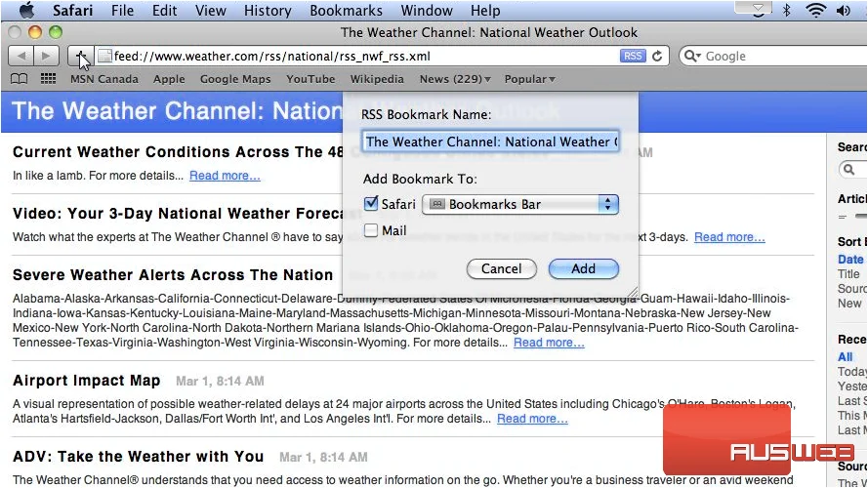The width and height of the screenshot is (868, 488).
Task: Open the Help menu
Action: click(485, 10)
